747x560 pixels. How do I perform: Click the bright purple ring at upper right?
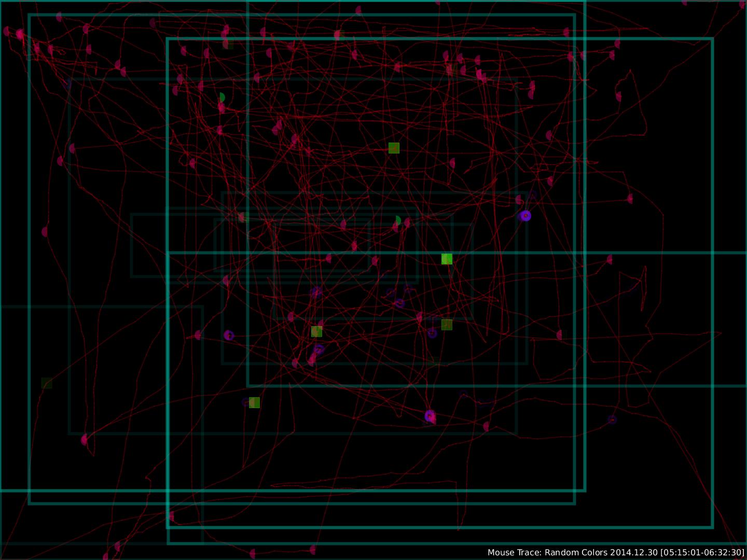click(x=525, y=216)
